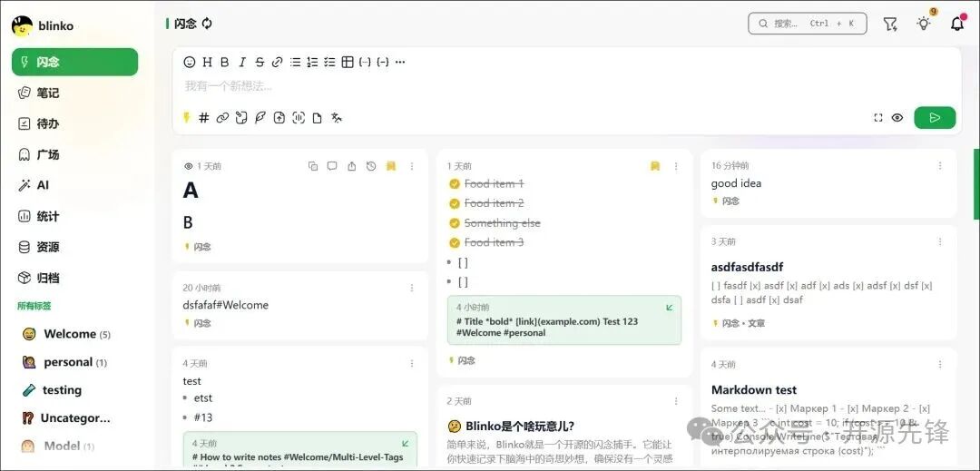The width and height of the screenshot is (980, 471).
Task: Copy the A/B note with the copy icon
Action: pos(313,166)
